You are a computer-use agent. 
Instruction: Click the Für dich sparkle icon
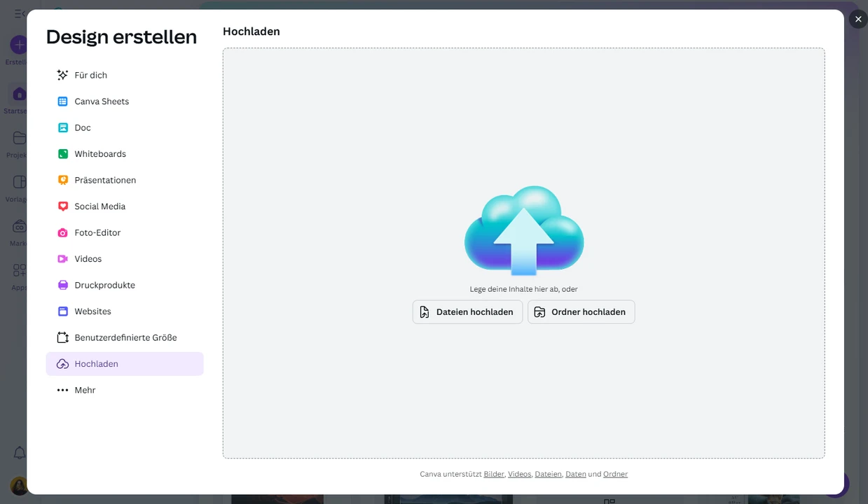click(62, 75)
